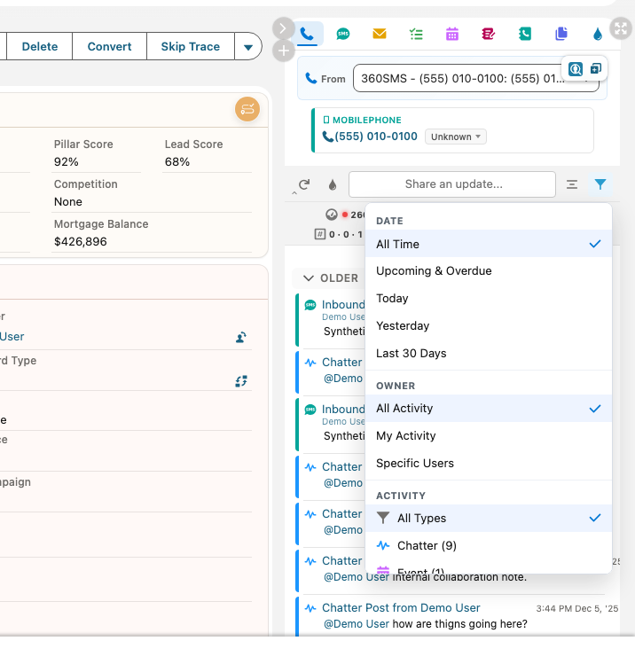This screenshot has width=635, height=672.
Task: Click the timeline density lines icon
Action: click(572, 184)
